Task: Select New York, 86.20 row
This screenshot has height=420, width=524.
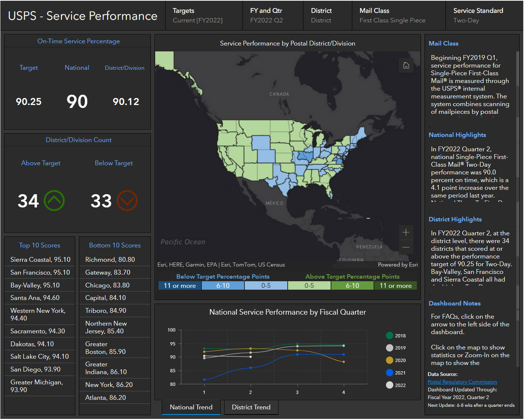Action: tap(115, 385)
